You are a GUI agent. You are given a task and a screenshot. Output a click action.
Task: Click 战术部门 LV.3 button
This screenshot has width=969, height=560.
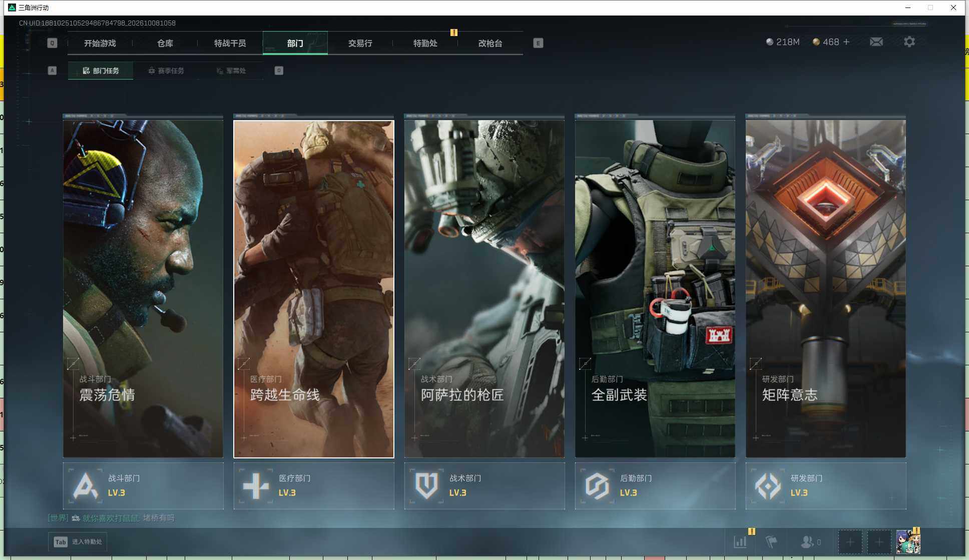pos(484,486)
